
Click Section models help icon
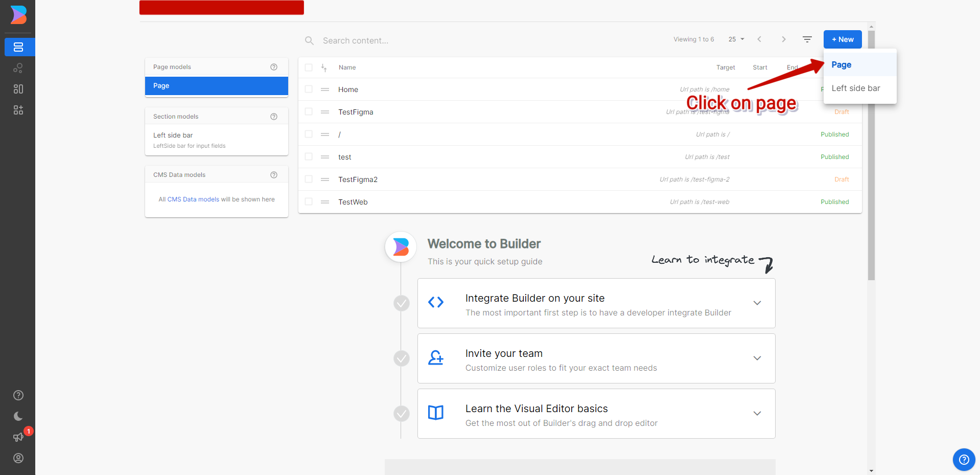(274, 117)
